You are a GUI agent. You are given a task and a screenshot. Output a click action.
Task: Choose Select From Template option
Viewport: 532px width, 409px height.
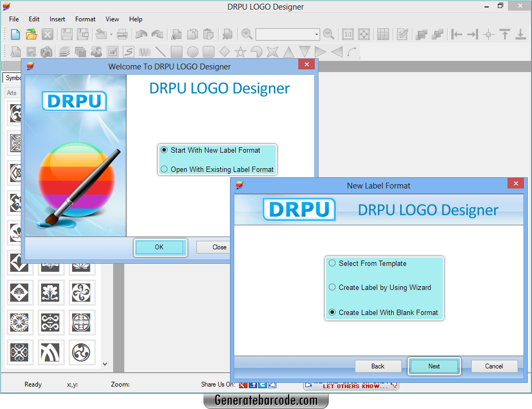tap(332, 263)
